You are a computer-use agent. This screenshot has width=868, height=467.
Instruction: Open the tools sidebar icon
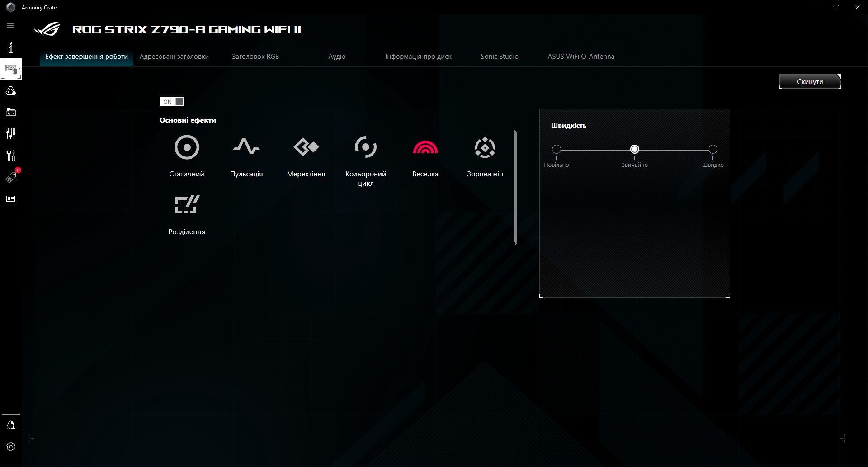pyautogui.click(x=11, y=156)
